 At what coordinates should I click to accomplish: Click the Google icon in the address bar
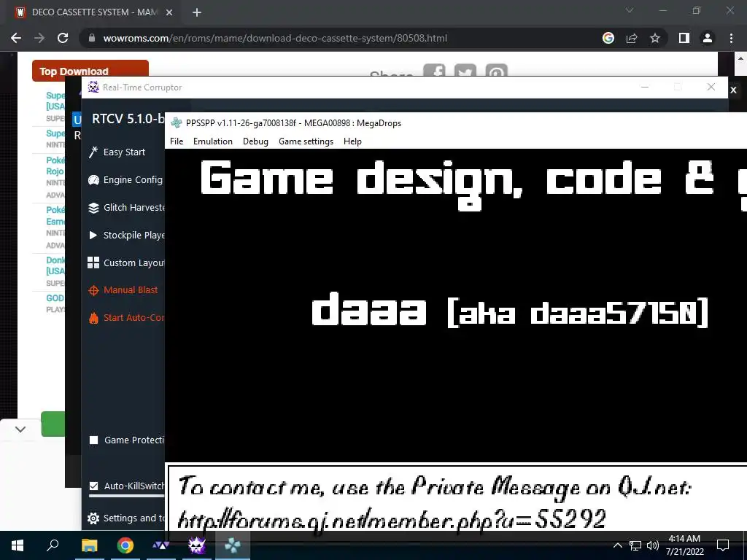pyautogui.click(x=608, y=38)
